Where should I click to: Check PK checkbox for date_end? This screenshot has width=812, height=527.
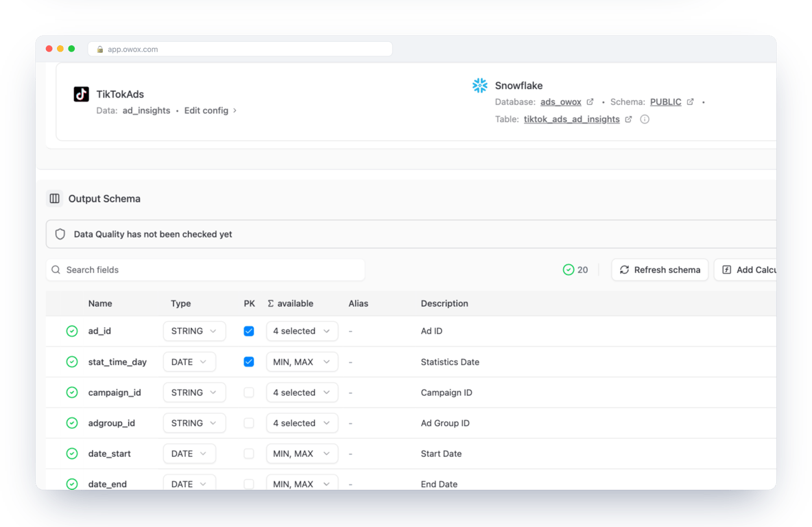249,484
